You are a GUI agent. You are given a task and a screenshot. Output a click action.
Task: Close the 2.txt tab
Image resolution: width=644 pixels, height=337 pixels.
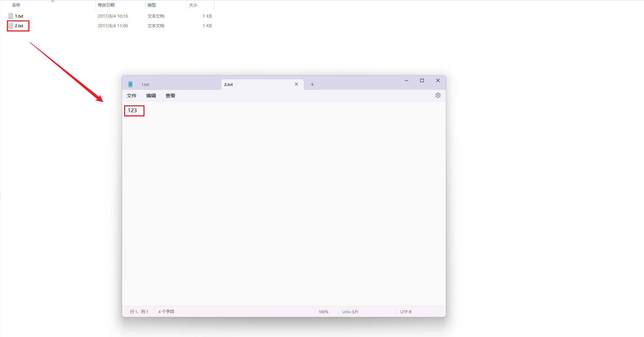pyautogui.click(x=296, y=84)
